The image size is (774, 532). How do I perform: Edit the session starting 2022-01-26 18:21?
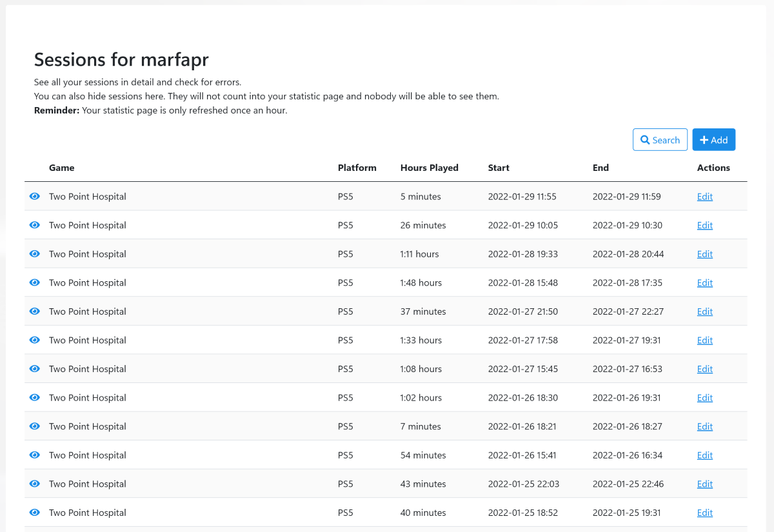[x=705, y=426]
